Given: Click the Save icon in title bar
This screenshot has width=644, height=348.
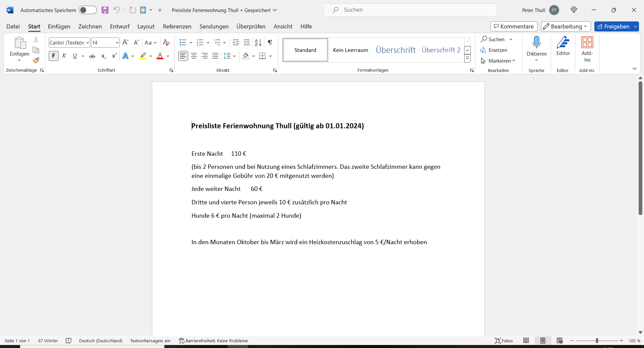Looking at the screenshot, I should tap(105, 10).
